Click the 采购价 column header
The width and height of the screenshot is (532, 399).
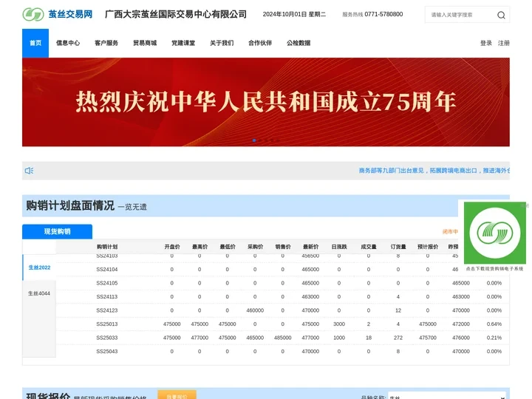pos(255,247)
